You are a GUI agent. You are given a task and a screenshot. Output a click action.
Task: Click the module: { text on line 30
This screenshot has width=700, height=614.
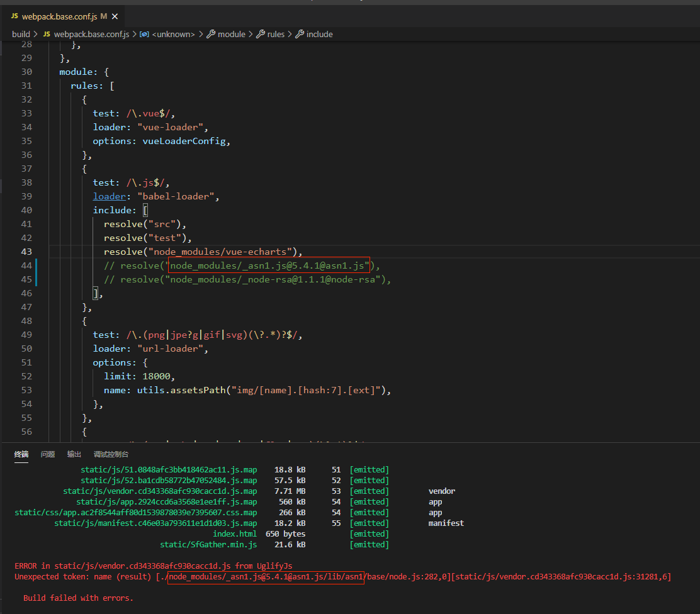point(84,72)
